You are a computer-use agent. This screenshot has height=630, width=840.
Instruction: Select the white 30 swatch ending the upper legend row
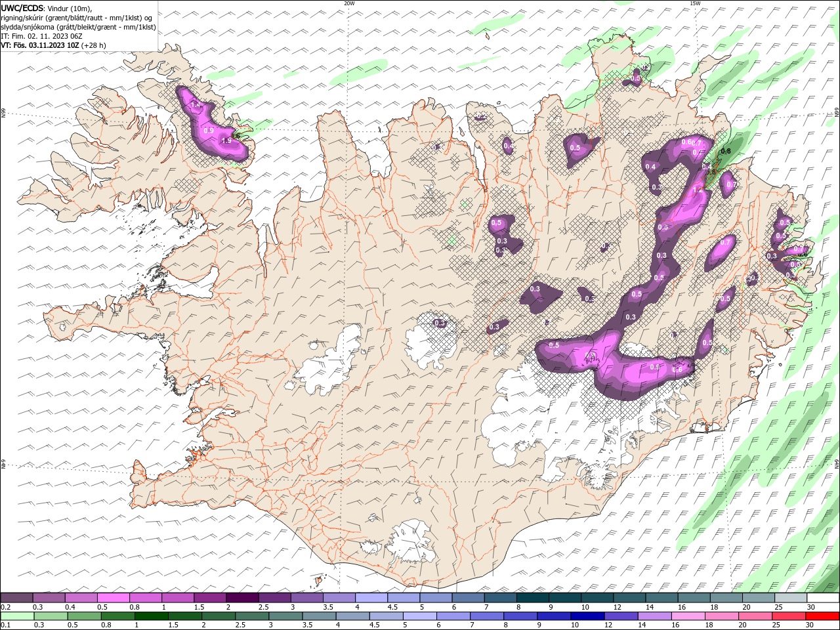pyautogui.click(x=822, y=598)
